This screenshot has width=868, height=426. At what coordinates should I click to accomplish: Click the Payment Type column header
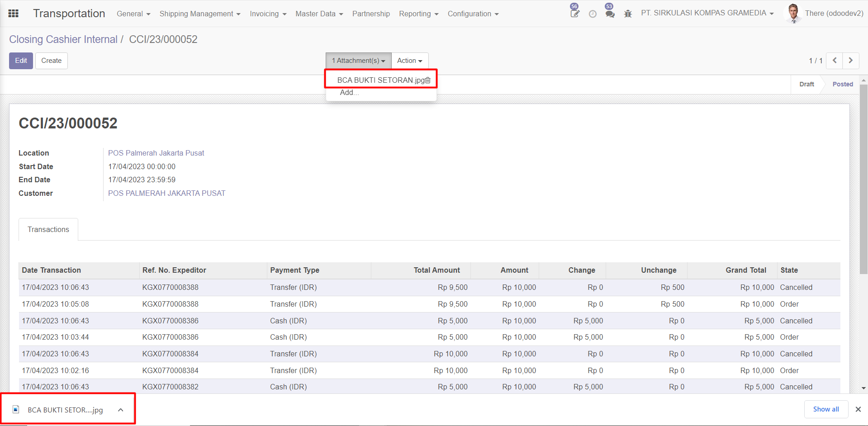pos(319,270)
